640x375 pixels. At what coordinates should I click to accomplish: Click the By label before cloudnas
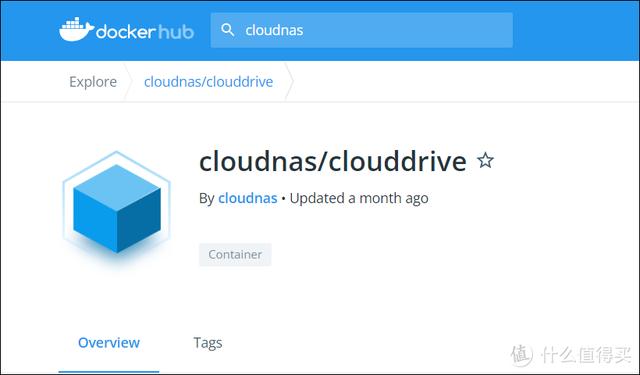207,199
